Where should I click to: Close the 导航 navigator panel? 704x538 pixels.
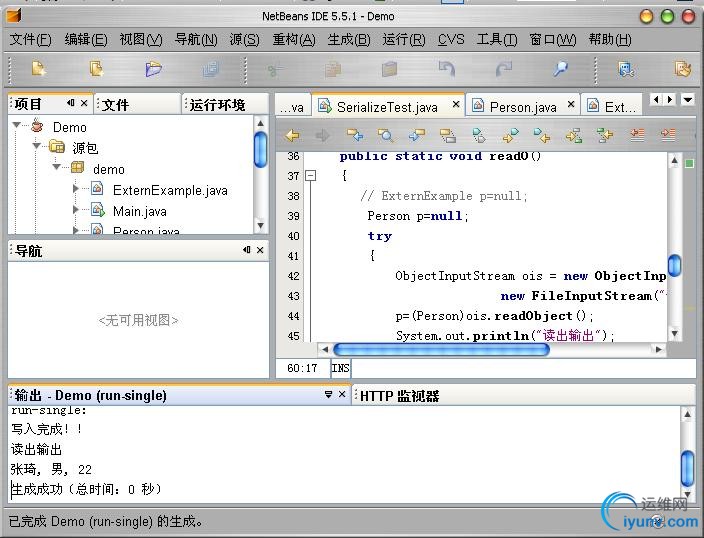click(x=260, y=250)
